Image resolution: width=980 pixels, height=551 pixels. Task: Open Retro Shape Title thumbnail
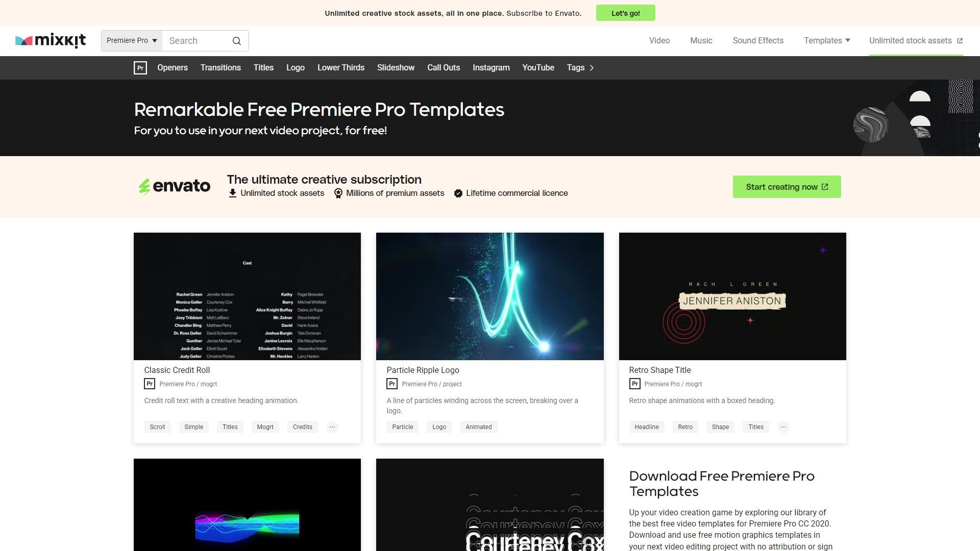tap(732, 296)
